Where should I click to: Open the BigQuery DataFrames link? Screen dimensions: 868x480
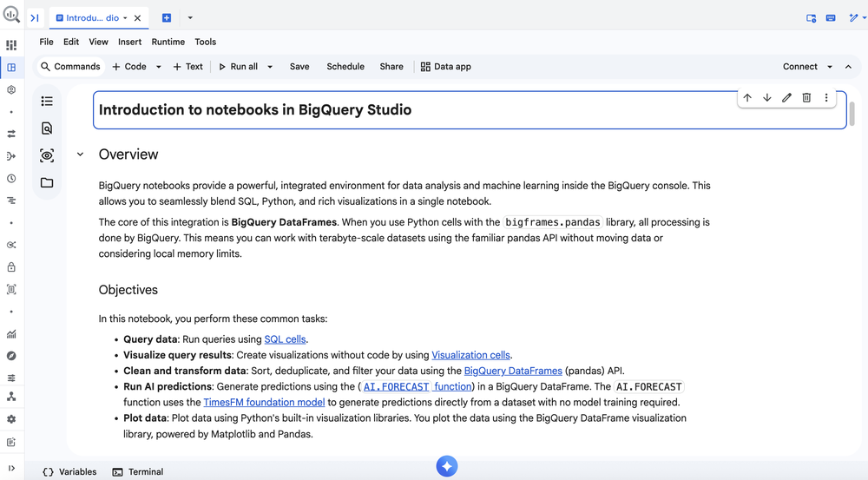pos(513,371)
